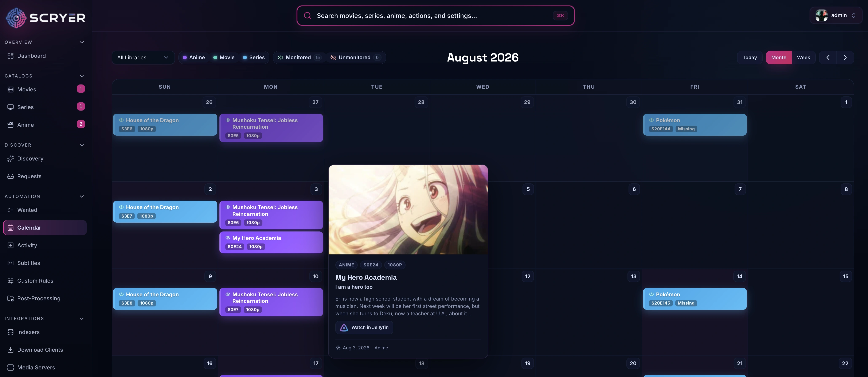The width and height of the screenshot is (868, 377).
Task: Open the Subtitles page
Action: [x=45, y=263]
